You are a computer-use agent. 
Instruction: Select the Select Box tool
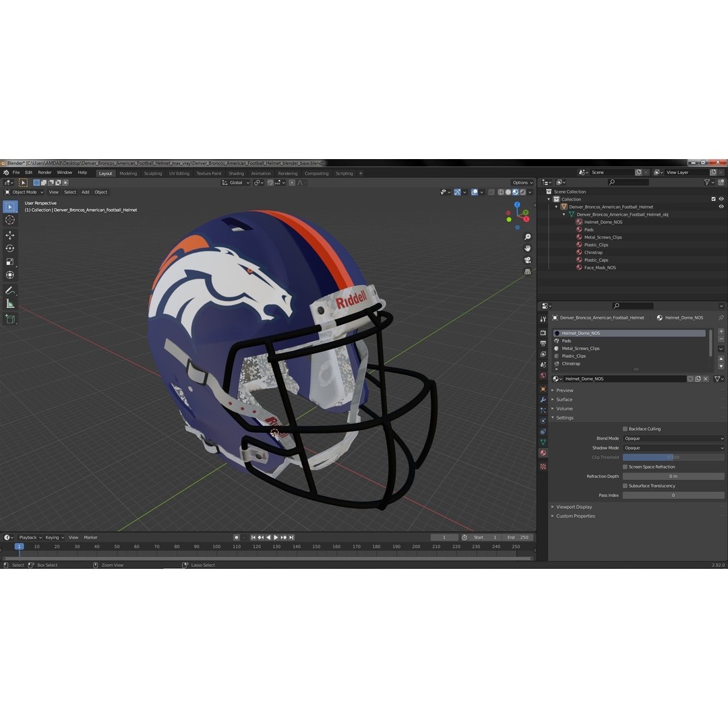pyautogui.click(x=9, y=207)
